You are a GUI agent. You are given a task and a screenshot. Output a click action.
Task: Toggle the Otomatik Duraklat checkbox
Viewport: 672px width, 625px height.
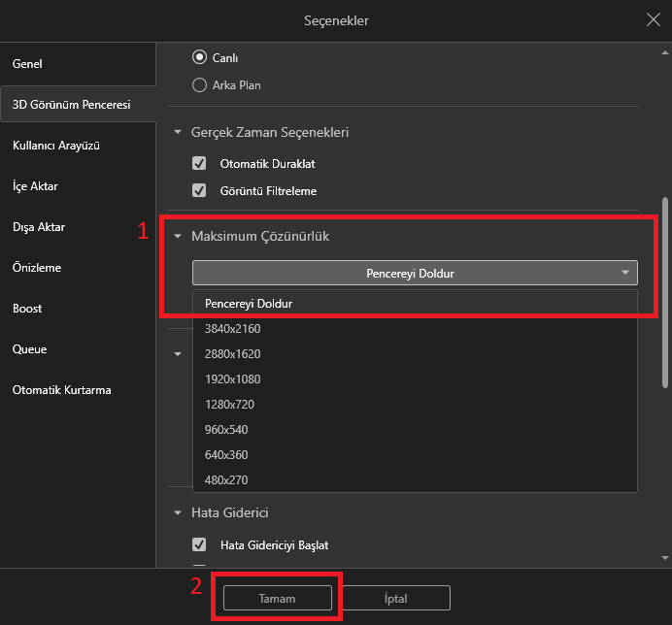(x=200, y=164)
